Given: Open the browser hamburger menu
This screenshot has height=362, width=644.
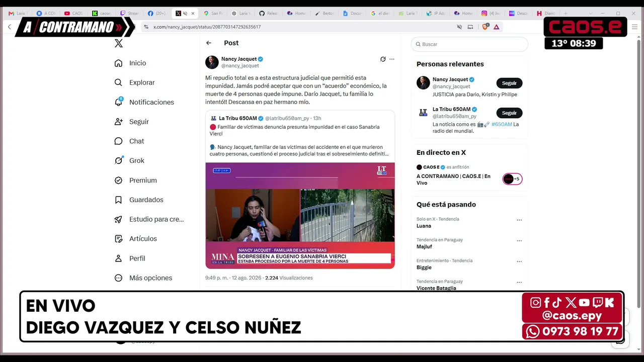Looking at the screenshot, I should 634,27.
